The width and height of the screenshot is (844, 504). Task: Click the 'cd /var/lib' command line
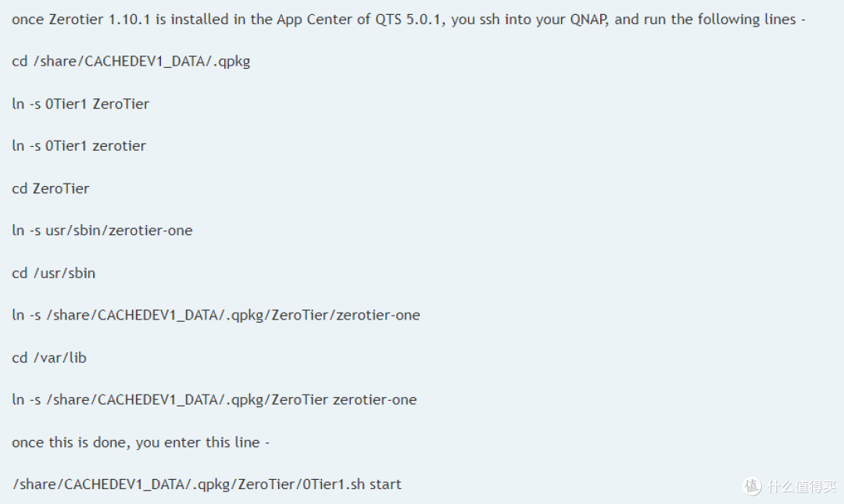coord(49,358)
